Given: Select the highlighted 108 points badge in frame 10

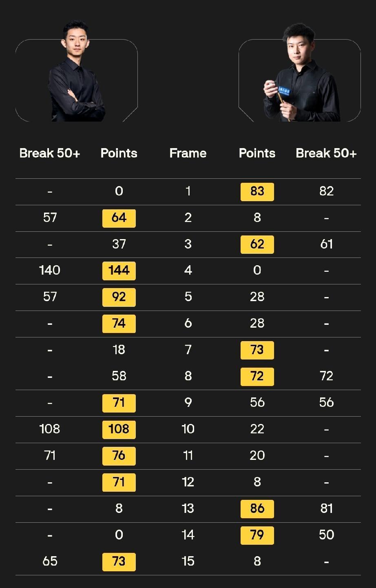Looking at the screenshot, I should [119, 429].
